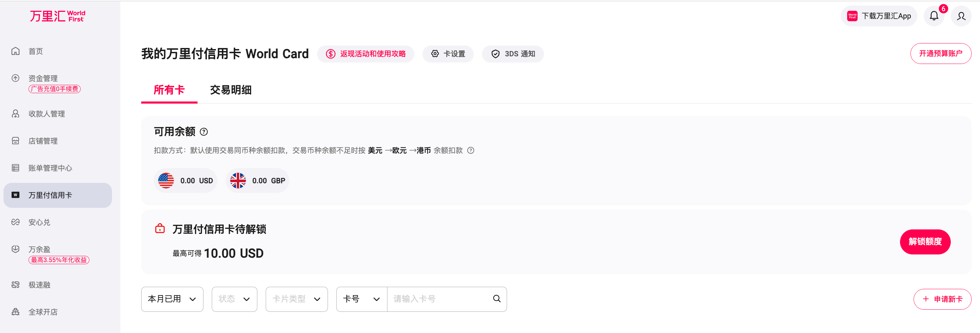Open the 首页 home icon in sidebar
Image resolution: width=980 pixels, height=333 pixels.
tap(15, 51)
